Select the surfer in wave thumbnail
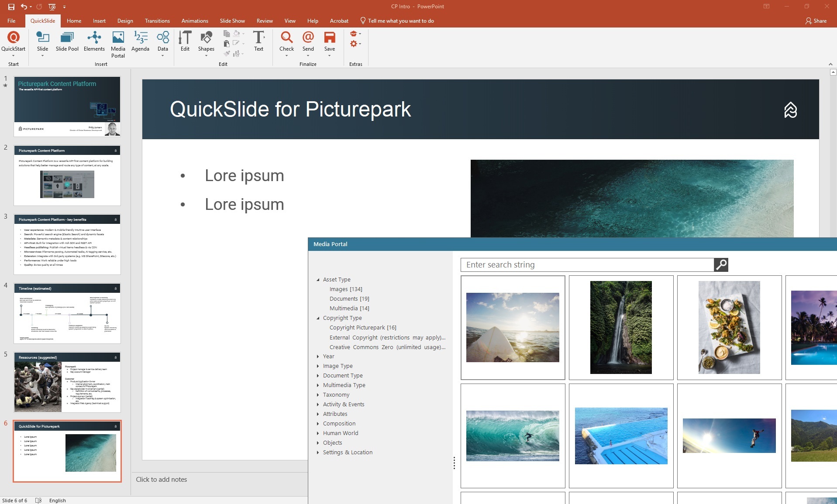This screenshot has height=504, width=837. coord(513,435)
